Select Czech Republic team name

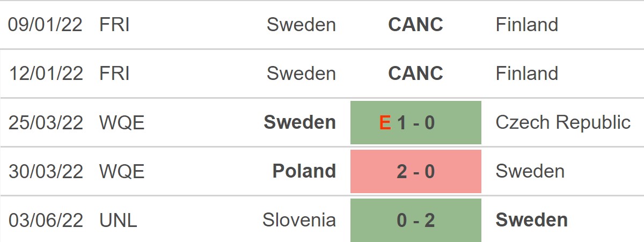(563, 123)
